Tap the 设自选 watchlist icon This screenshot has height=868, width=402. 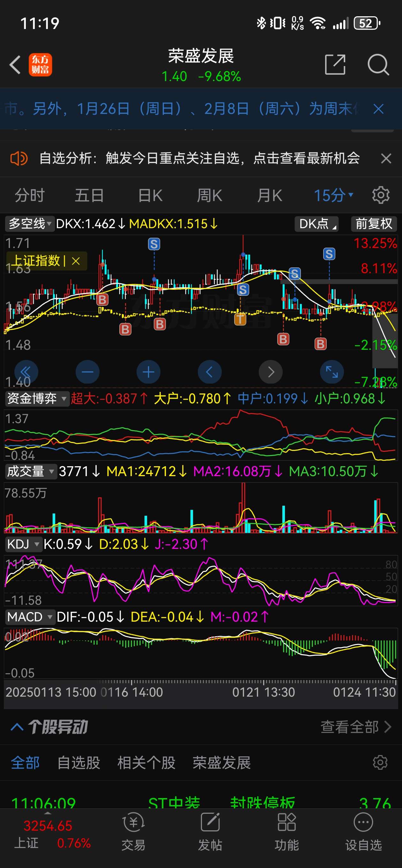pyautogui.click(x=364, y=832)
